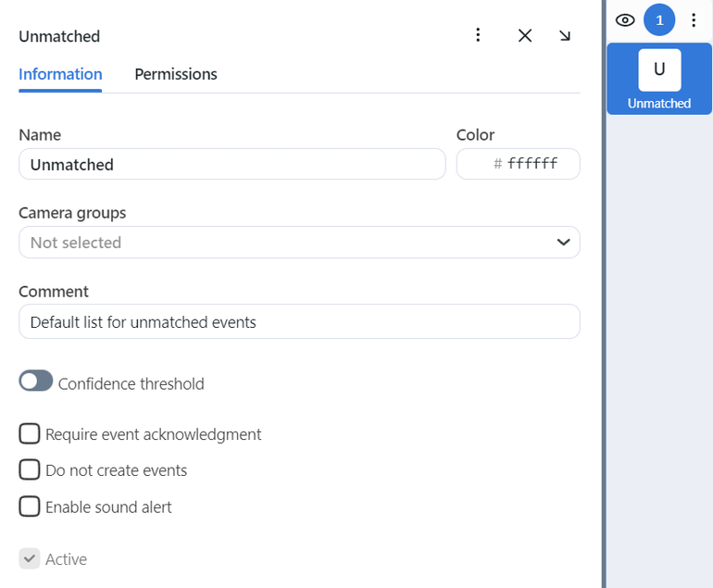The width and height of the screenshot is (713, 588).
Task: Click the Comment text field
Action: click(x=299, y=322)
